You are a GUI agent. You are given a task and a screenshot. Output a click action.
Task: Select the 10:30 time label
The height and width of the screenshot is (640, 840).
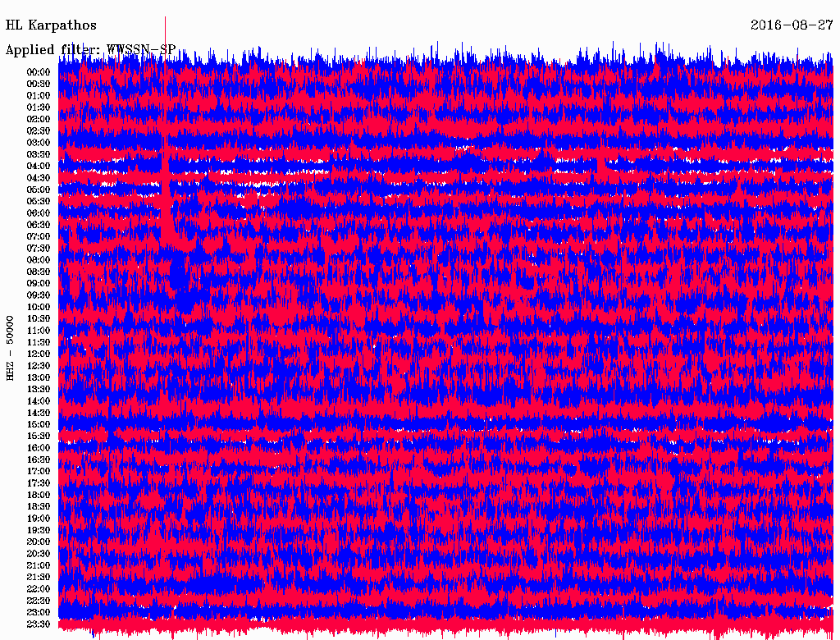pos(39,319)
